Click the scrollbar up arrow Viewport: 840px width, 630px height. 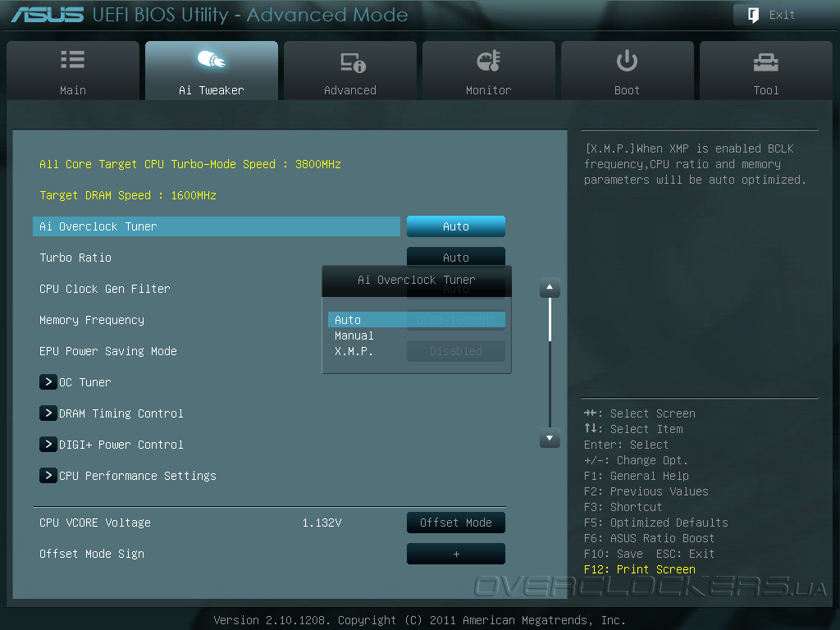click(550, 287)
